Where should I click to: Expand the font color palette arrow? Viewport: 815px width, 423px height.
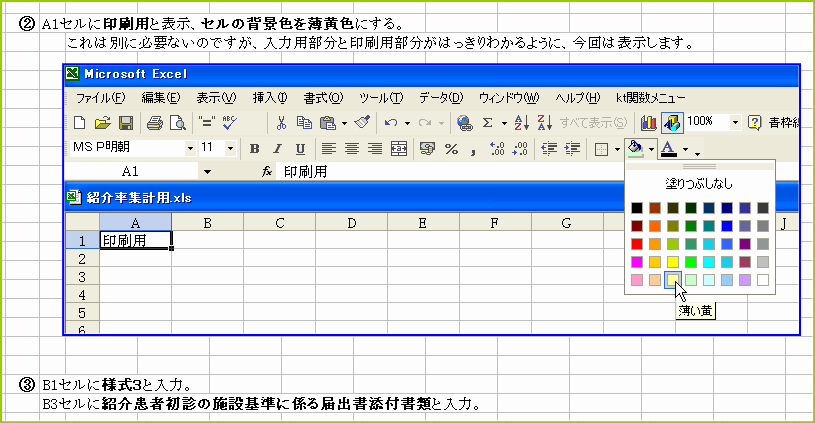(685, 150)
